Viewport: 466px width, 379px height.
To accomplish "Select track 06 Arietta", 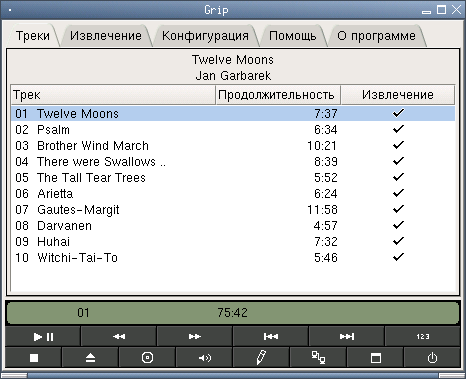I will point(233,193).
